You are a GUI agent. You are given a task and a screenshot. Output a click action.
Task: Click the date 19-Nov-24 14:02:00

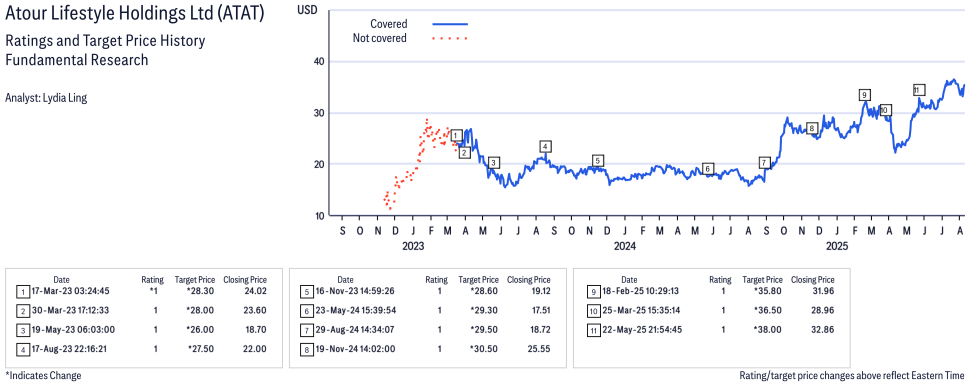[355, 349]
